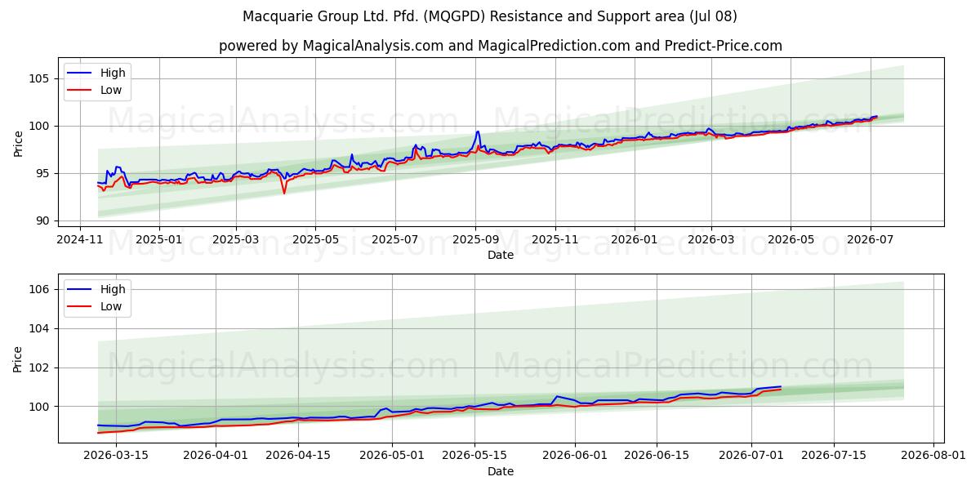Viewport: 980px width, 490px height.
Task: Click the bottom chart 'Date' axis label
Action: (501, 471)
